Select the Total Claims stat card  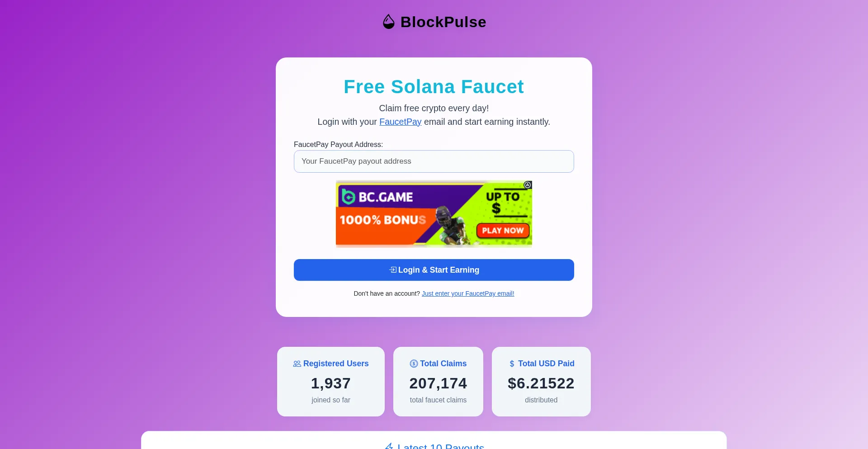[x=438, y=381]
